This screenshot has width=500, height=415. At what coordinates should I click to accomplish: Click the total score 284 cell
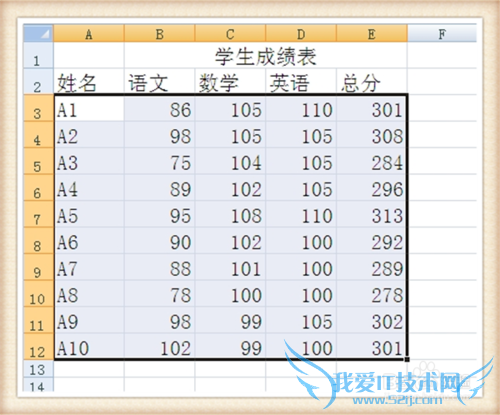(x=372, y=161)
